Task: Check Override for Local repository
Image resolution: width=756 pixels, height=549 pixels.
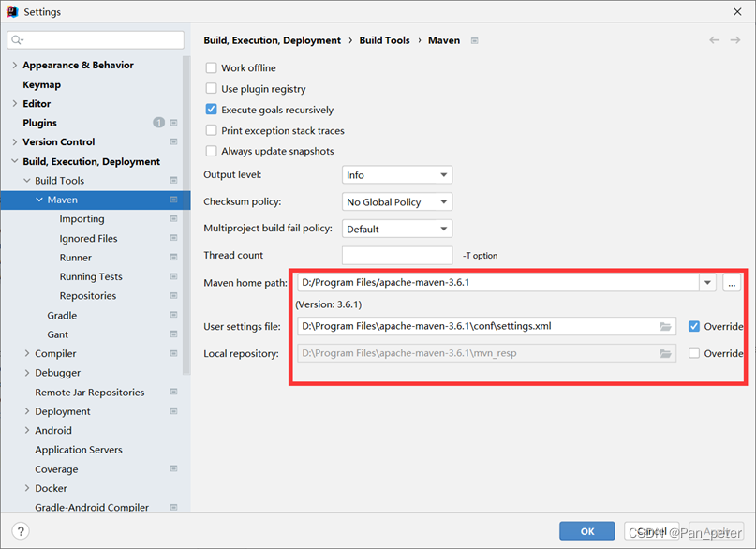Action: [694, 353]
